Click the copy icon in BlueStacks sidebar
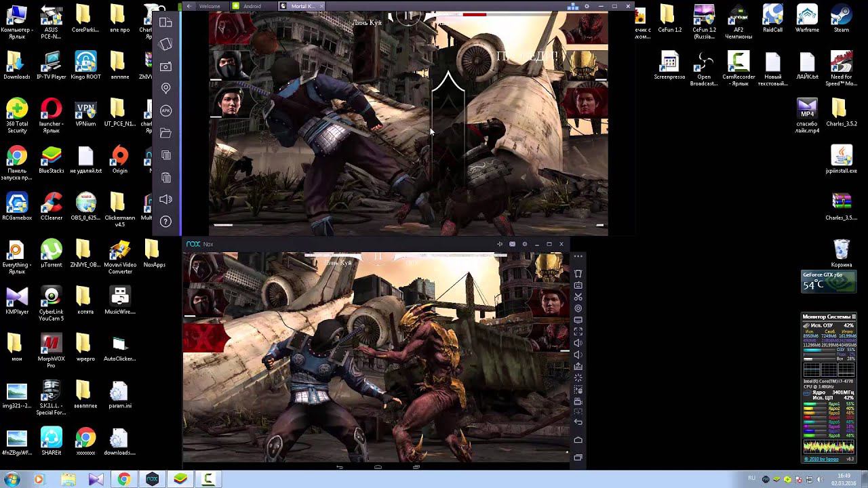Screen dimensions: 868x488 pyautogui.click(x=166, y=155)
